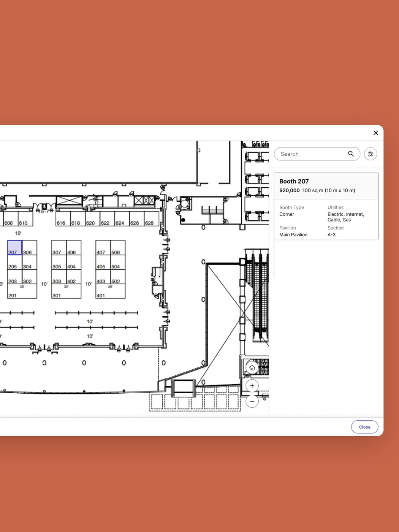Viewport: 399px width, 532px height.
Task: Select booth 302 on the map
Action: pyautogui.click(x=30, y=277)
